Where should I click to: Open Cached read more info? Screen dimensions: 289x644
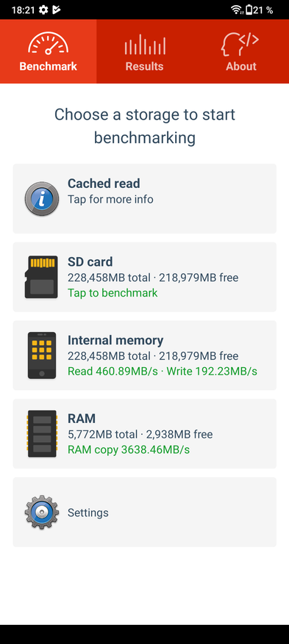point(110,200)
